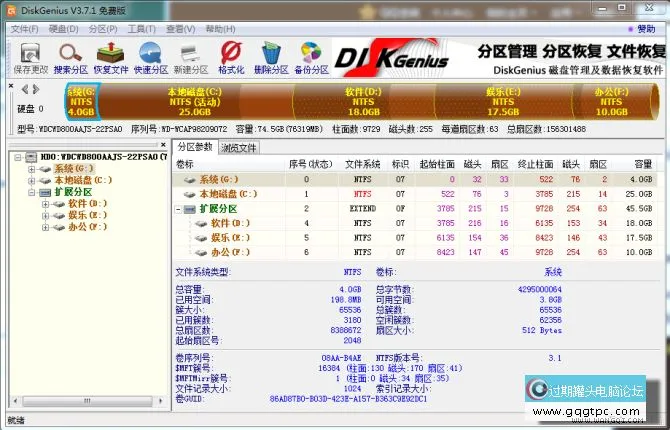Click tree panel scrollbar right arrow
This screenshot has width=670, height=430.
coord(160,401)
